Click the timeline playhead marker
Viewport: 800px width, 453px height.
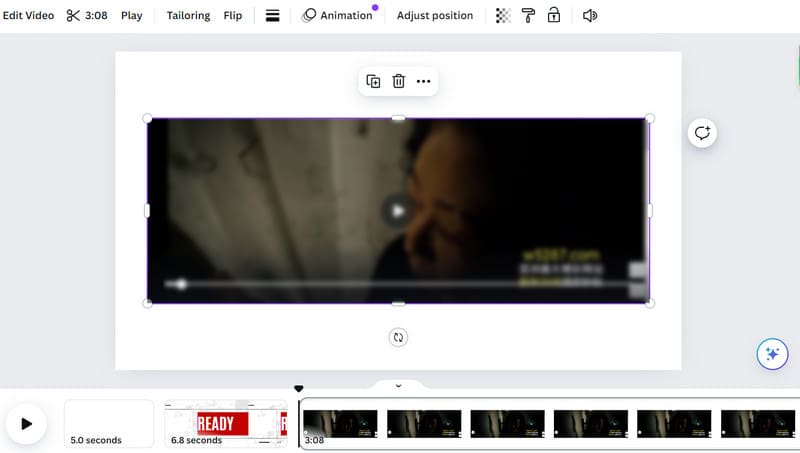click(x=299, y=389)
